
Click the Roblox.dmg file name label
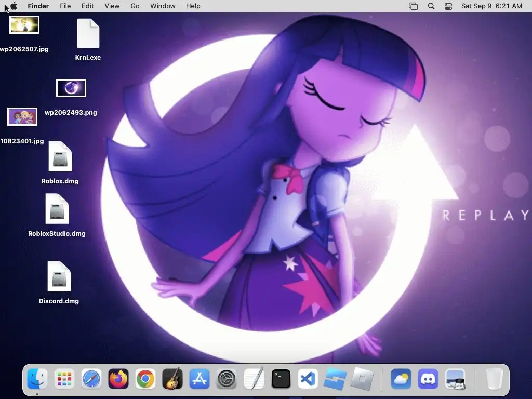coord(60,181)
